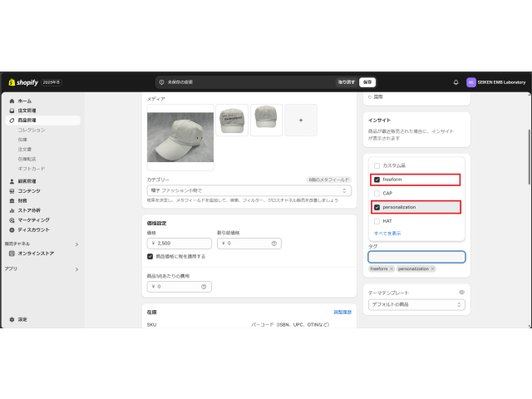Open the notifications bell
Image resolution: width=532 pixels, height=399 pixels.
456,82
